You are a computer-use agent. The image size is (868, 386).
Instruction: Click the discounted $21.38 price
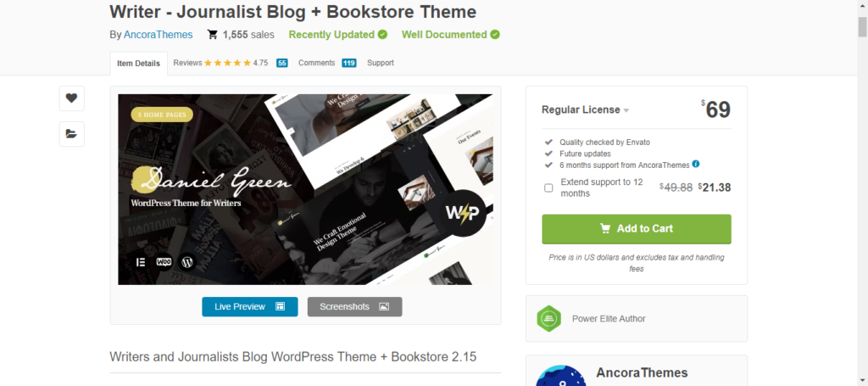[715, 187]
